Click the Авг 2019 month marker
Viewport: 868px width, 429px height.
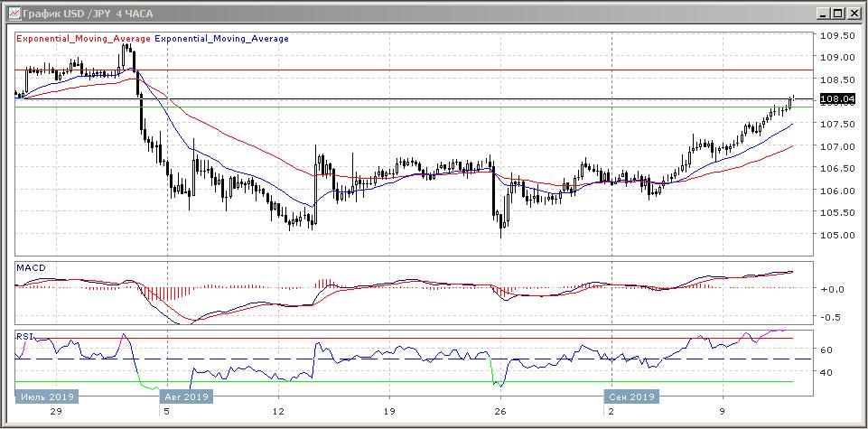186,396
